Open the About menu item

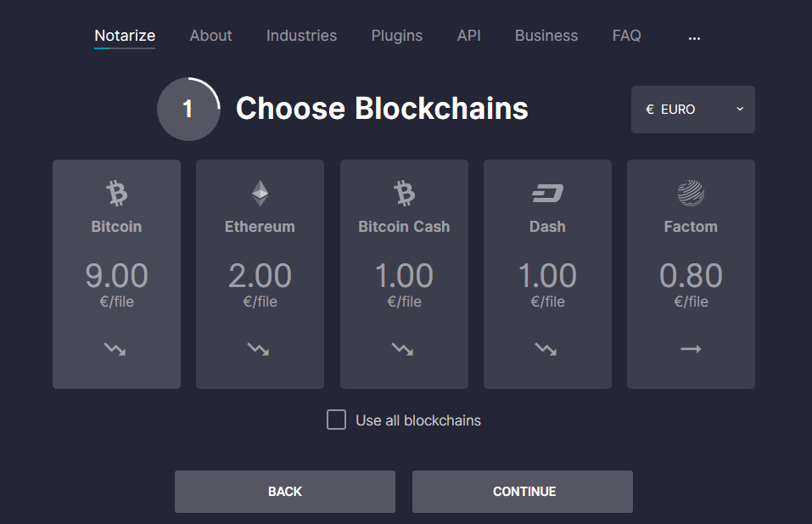pos(210,36)
